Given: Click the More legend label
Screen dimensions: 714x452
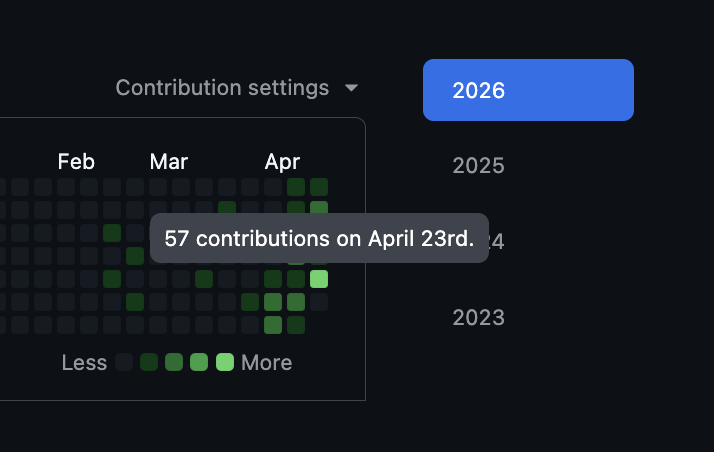Looking at the screenshot, I should (266, 363).
